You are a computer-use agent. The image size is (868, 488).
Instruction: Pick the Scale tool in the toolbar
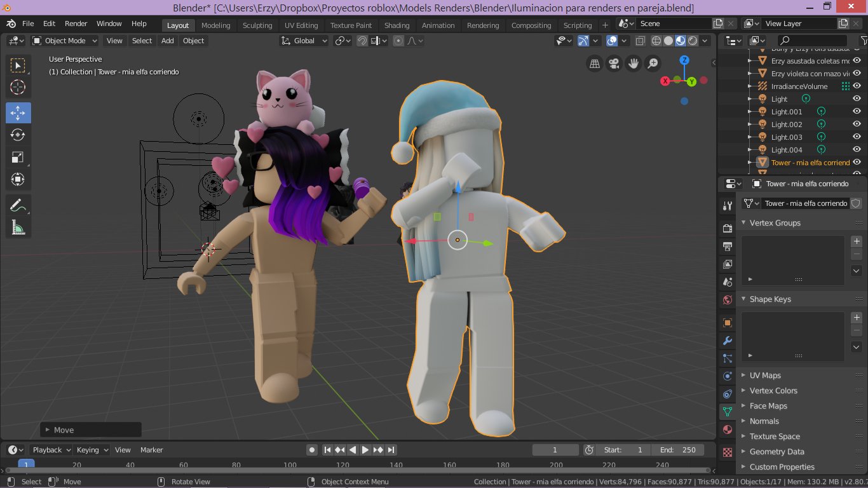coord(18,157)
